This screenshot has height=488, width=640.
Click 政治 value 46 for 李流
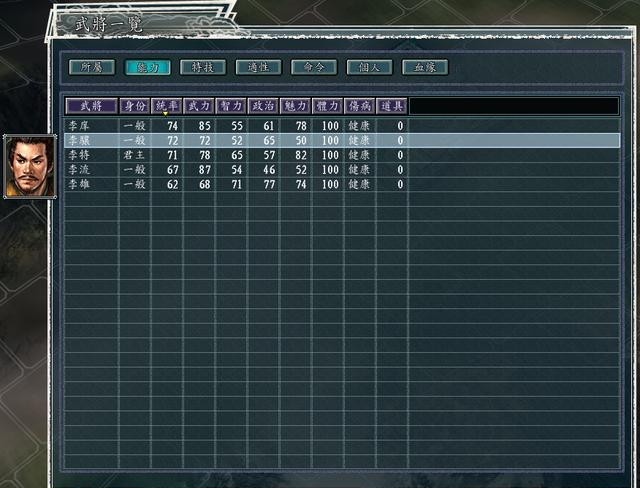[x=269, y=170]
